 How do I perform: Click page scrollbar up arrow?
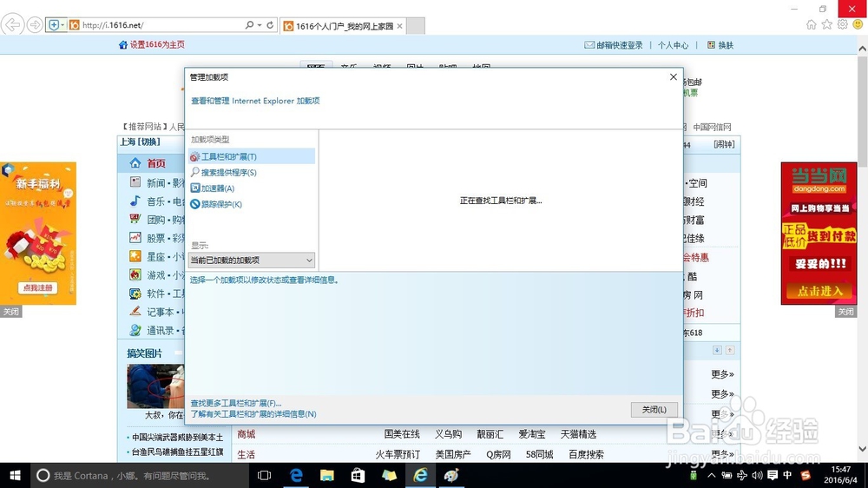point(863,49)
